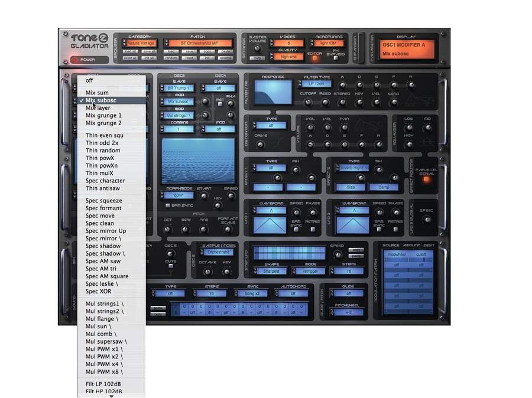
Task: Click the LFO 2 triangle waveform display
Action: pos(352,226)
